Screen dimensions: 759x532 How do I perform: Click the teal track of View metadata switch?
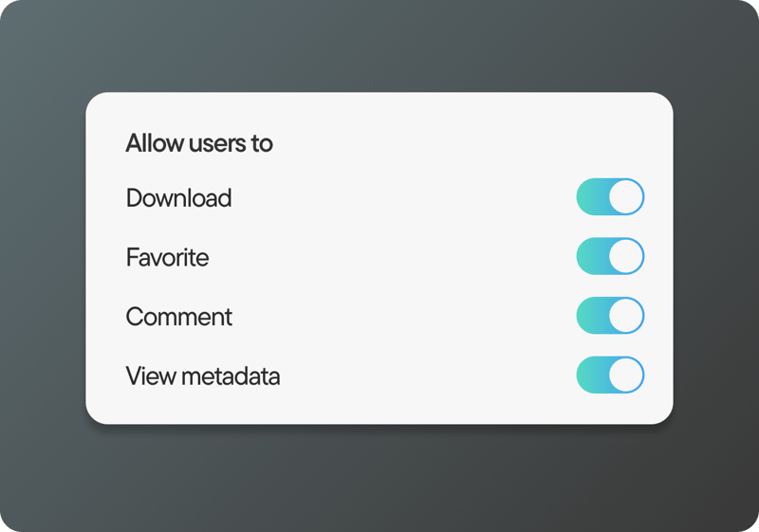pyautogui.click(x=591, y=375)
